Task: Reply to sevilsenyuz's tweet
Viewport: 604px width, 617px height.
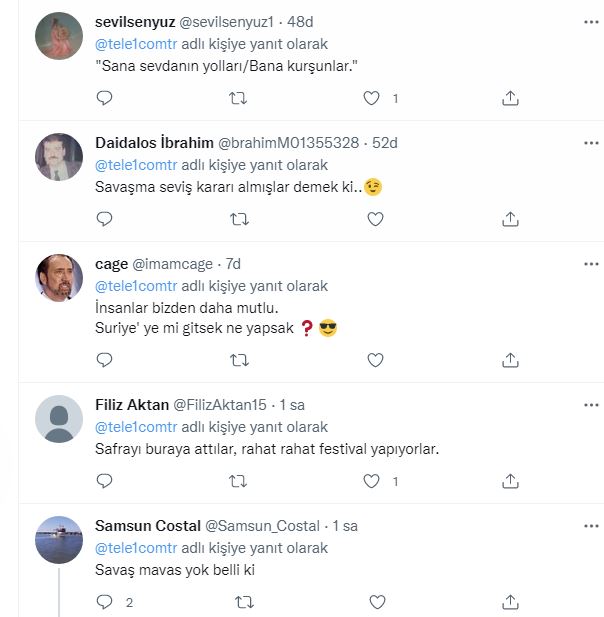Action: tap(104, 97)
